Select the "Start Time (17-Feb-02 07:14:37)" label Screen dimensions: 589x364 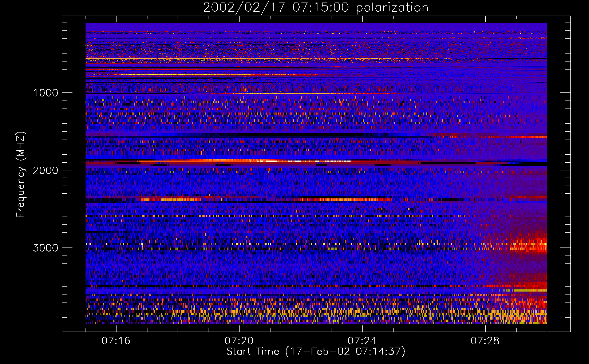point(316,352)
